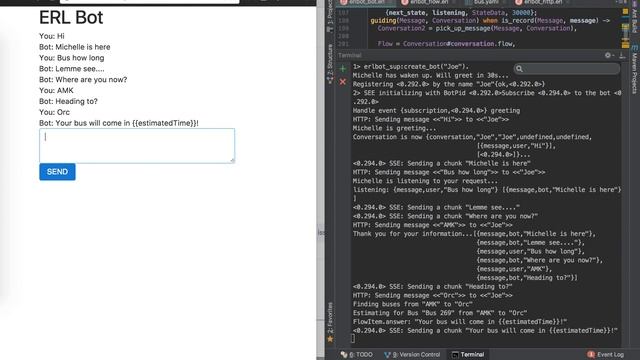
Task: Open the Ant Build side panel
Action: (x=634, y=17)
